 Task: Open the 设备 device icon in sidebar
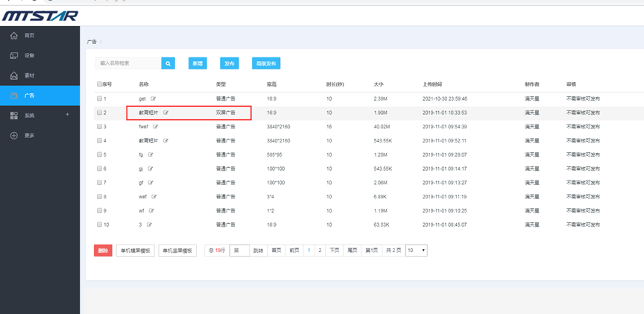[x=14, y=55]
